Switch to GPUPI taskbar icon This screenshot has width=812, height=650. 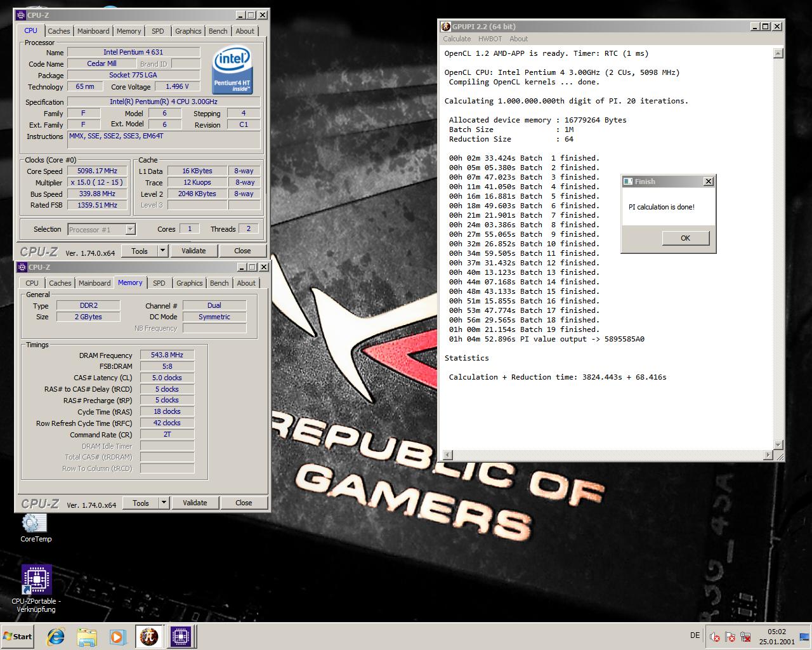coord(149,637)
